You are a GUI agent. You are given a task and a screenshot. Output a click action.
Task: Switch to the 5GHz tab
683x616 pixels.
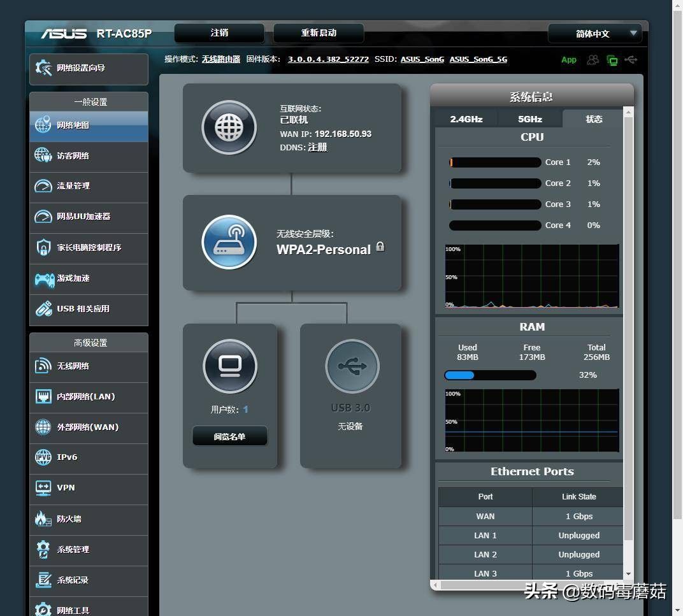530,119
